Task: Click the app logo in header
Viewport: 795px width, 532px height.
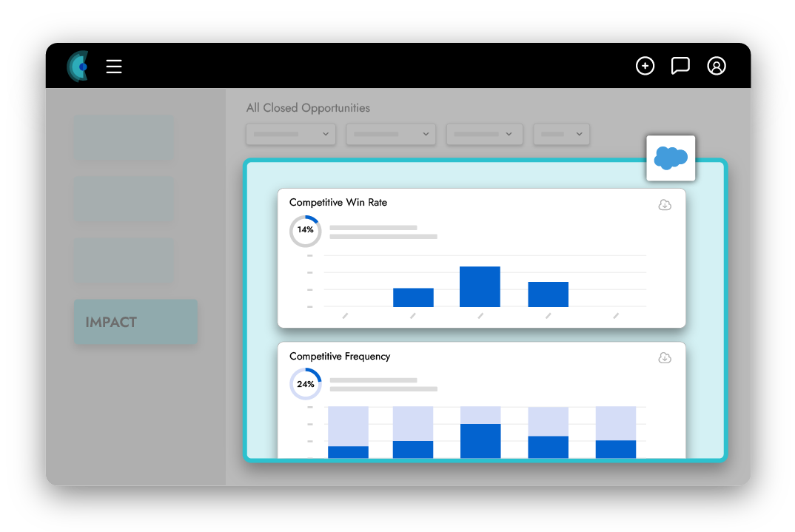Action: pyautogui.click(x=77, y=67)
